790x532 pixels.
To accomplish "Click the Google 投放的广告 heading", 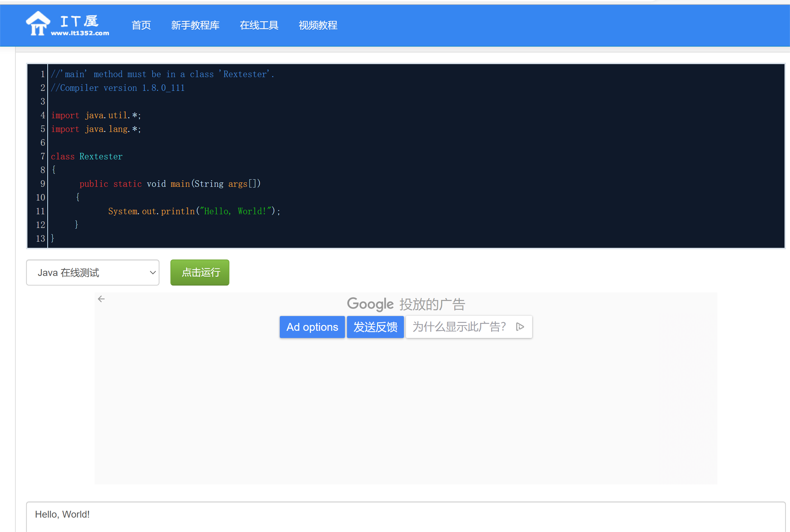I will (406, 304).
